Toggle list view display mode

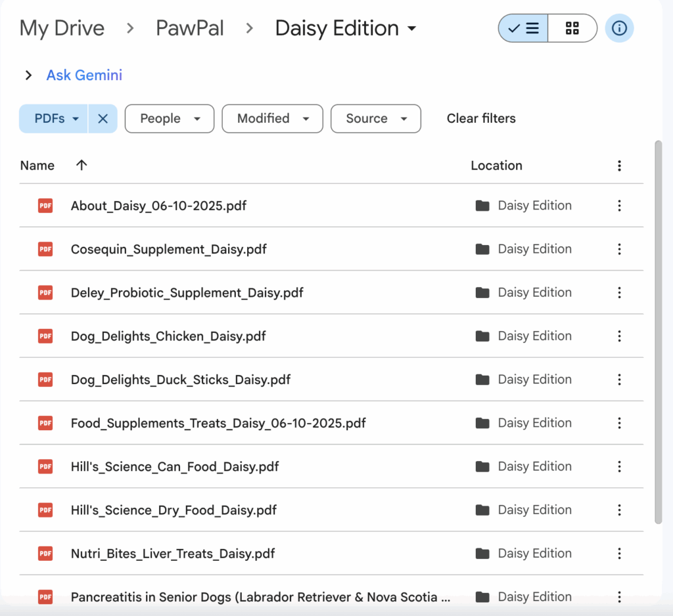pos(522,28)
